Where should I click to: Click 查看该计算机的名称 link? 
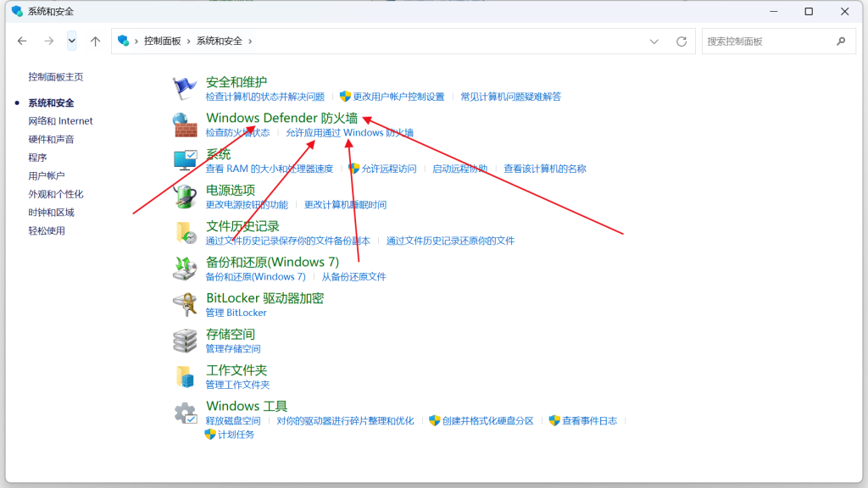(x=545, y=169)
